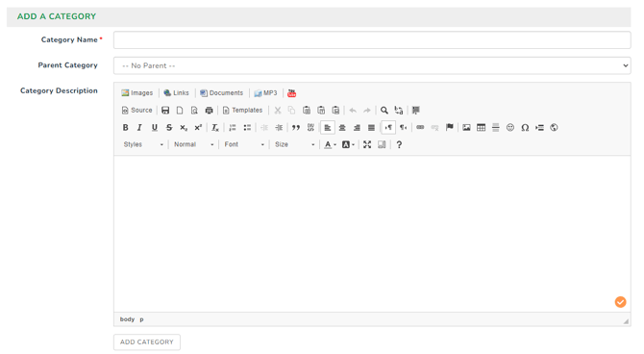
Task: Open the Text Color picker
Action: coord(330,144)
